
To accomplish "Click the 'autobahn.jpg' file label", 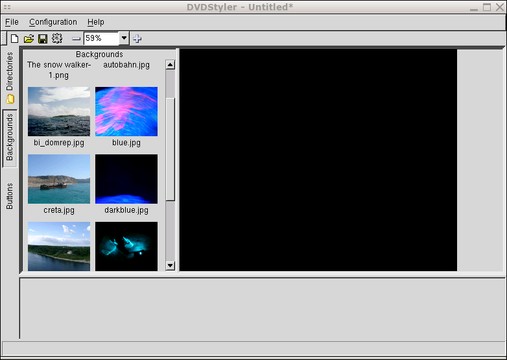I will (126, 65).
